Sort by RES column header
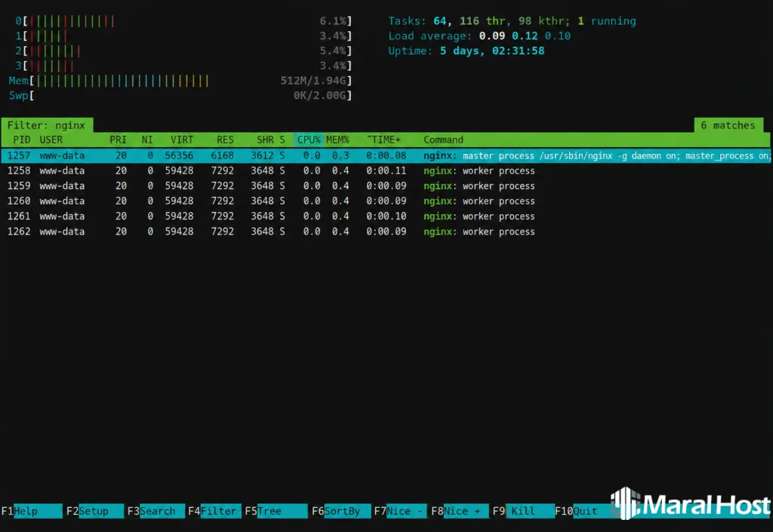Image resolution: width=773 pixels, height=532 pixels. (x=225, y=140)
